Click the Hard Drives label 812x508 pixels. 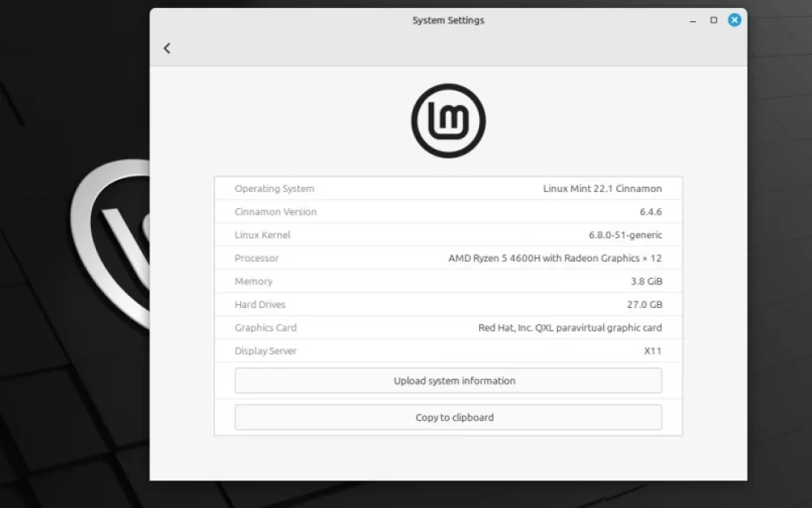(x=260, y=304)
